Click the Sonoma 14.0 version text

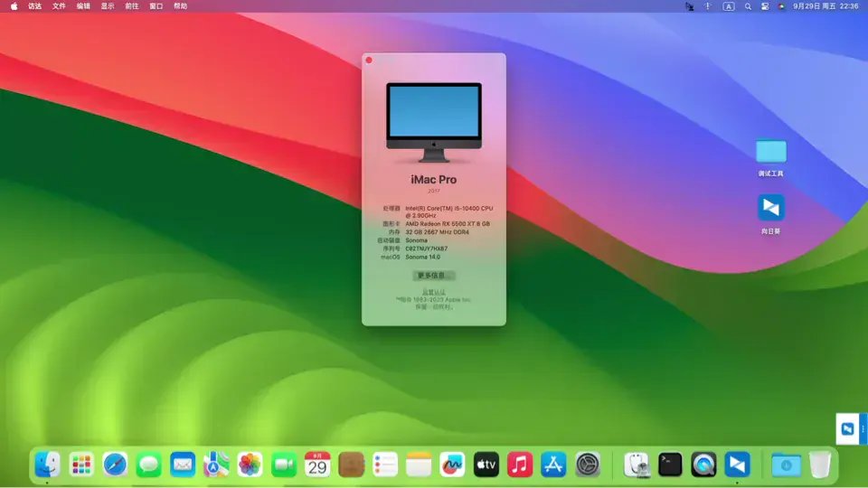[422, 257]
